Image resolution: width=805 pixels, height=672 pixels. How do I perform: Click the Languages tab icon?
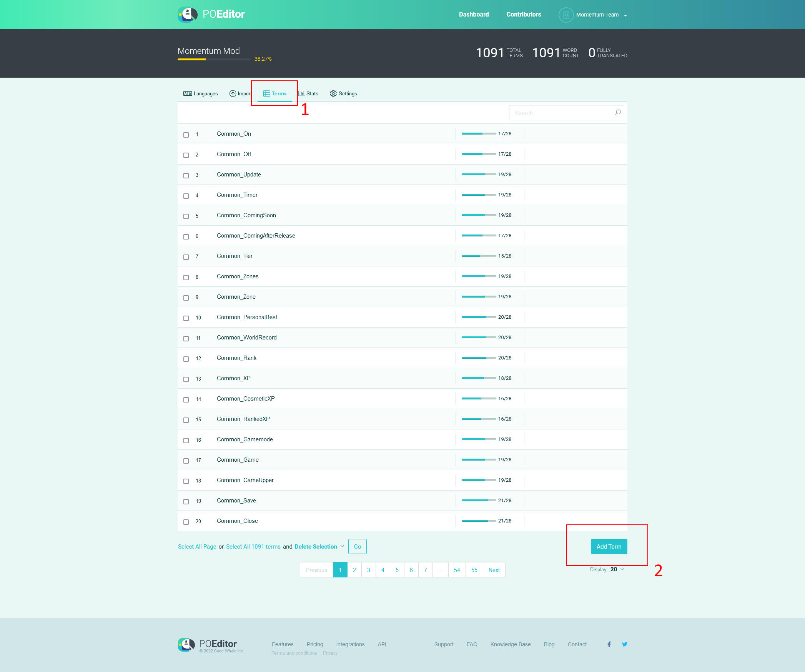[187, 93]
